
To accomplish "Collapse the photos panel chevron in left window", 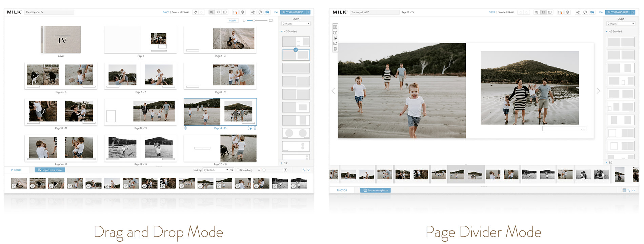I will [x=309, y=170].
